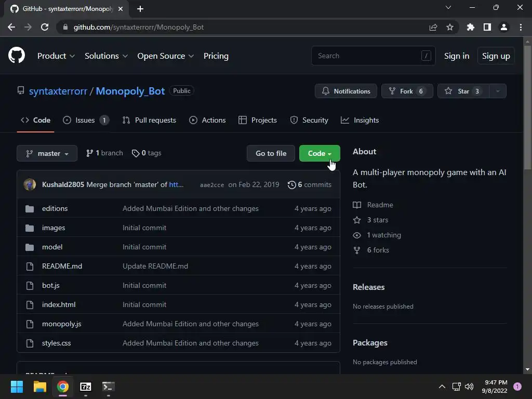Open Windows Start menu
Image resolution: width=532 pixels, height=399 pixels.
pos(17,387)
